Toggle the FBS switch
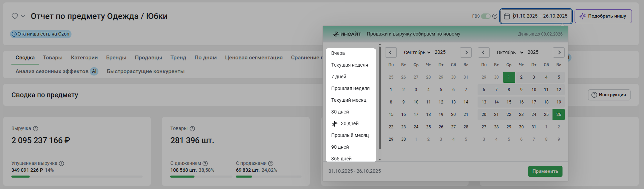The height and width of the screenshot is (189, 644). pos(486,16)
